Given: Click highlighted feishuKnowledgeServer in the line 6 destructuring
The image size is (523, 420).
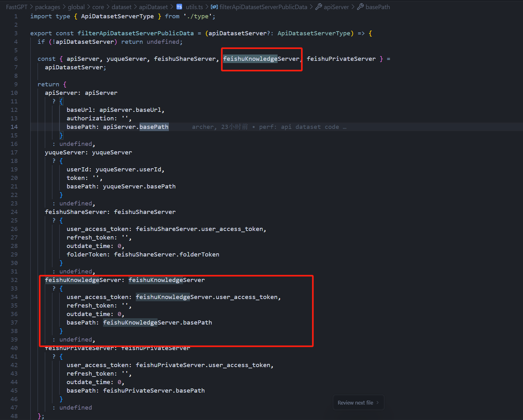Looking at the screenshot, I should pos(261,59).
